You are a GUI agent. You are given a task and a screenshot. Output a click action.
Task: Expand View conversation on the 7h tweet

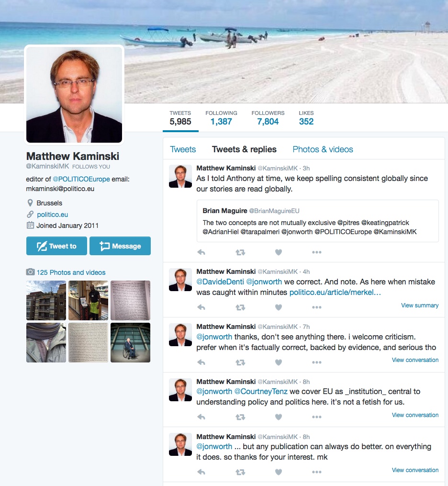[415, 360]
